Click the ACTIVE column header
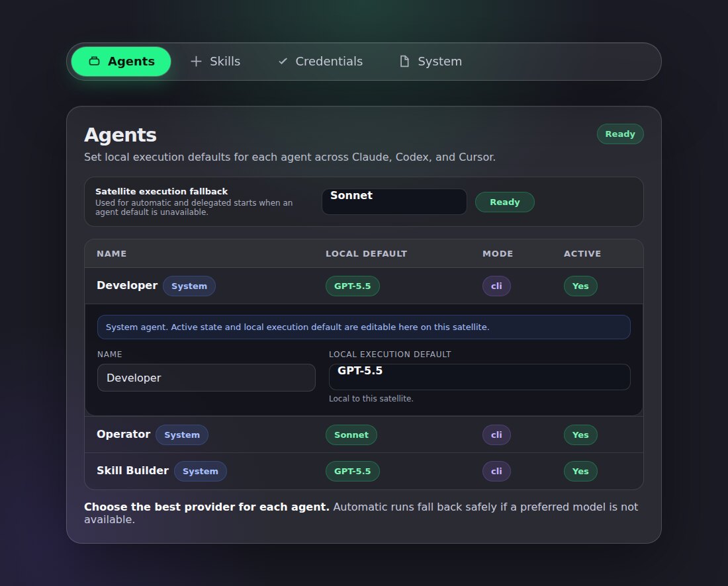This screenshot has height=586, width=728. point(582,254)
